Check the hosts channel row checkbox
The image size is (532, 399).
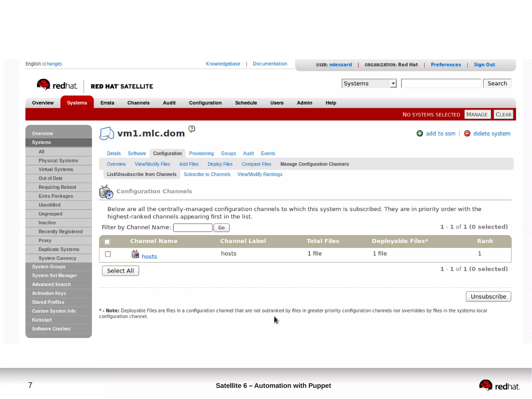click(108, 254)
